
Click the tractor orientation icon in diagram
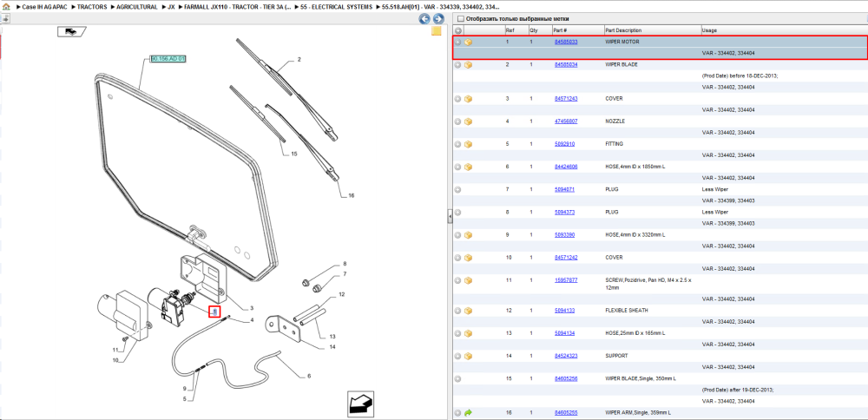(70, 31)
